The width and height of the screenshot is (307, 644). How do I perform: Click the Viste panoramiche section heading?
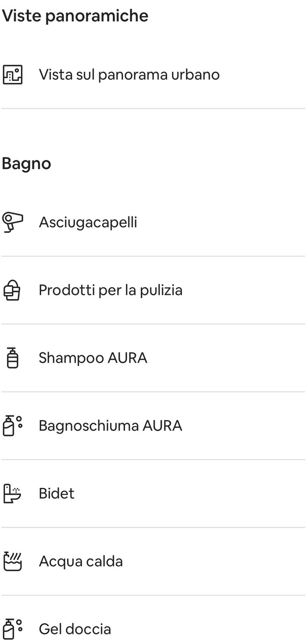[x=75, y=16]
